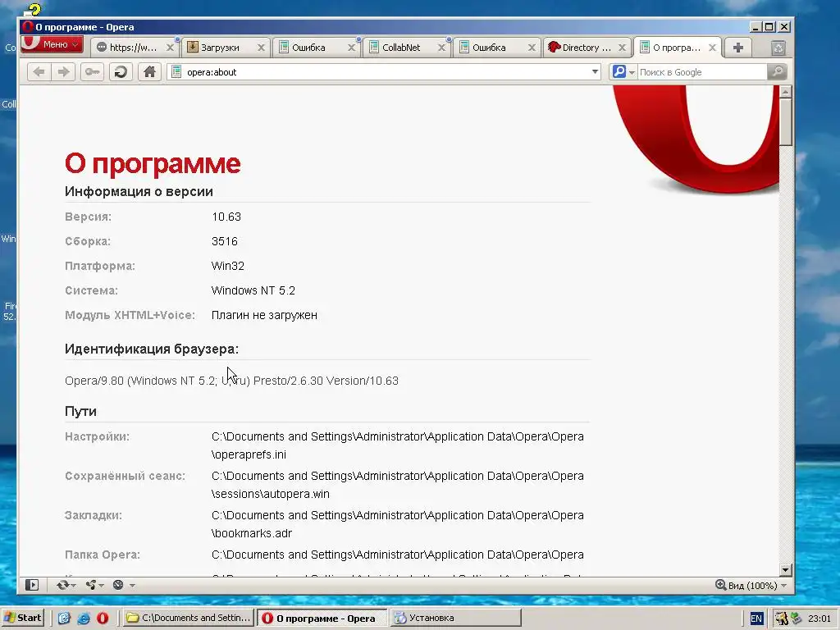Close the О програ... tab
This screenshot has width=840, height=630.
(x=713, y=48)
